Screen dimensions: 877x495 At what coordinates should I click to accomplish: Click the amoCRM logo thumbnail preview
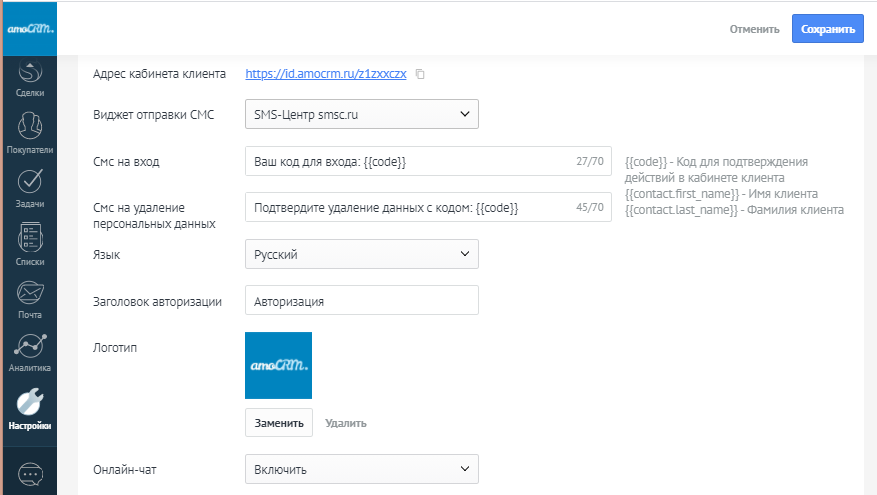click(278, 366)
